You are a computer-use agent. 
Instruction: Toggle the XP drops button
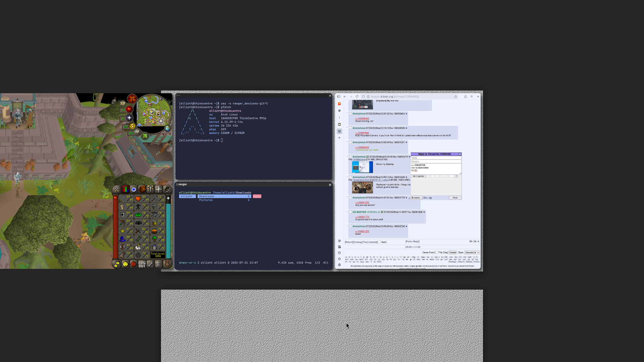pyautogui.click(x=123, y=103)
